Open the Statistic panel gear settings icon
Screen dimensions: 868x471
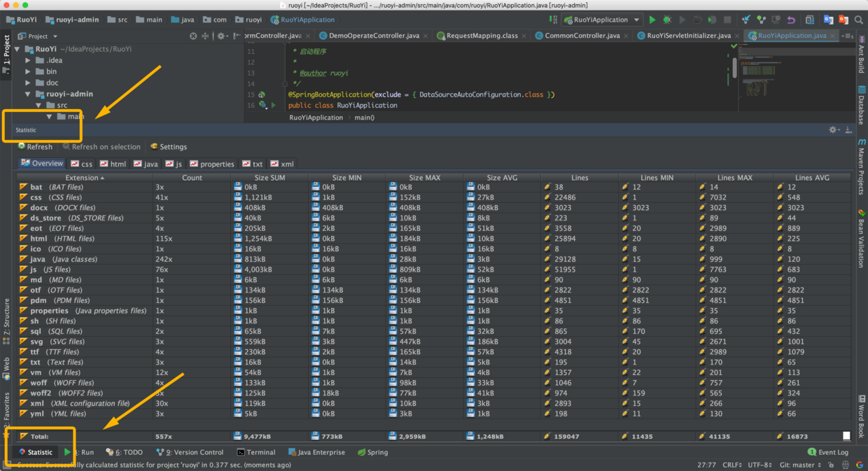click(x=833, y=130)
